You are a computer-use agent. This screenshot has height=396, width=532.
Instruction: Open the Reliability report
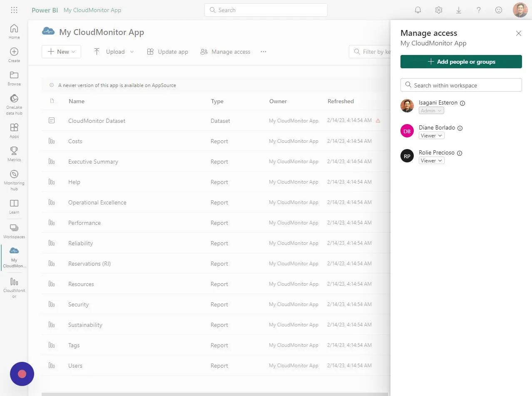coord(81,243)
